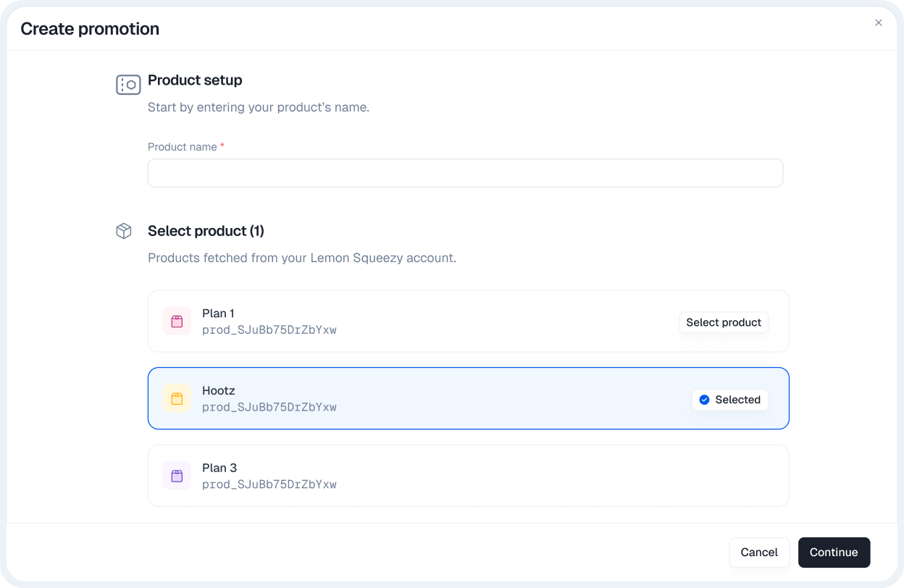Click the product ID under Hootz
Image resolution: width=904 pixels, height=588 pixels.
pos(269,407)
